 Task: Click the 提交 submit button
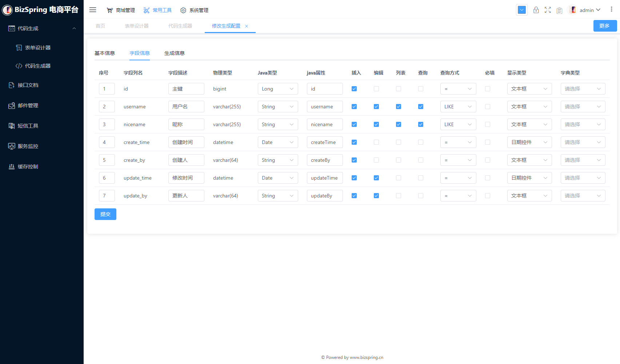coord(105,214)
